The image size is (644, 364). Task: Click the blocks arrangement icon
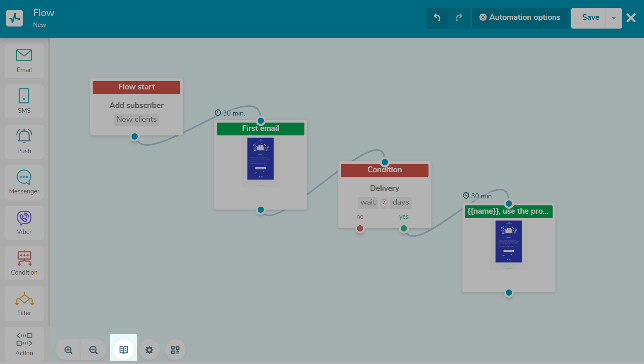point(175,350)
